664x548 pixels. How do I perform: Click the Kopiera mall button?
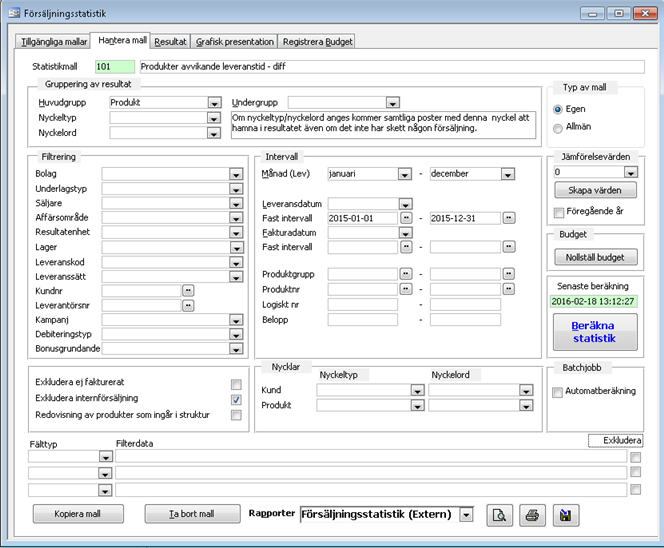click(78, 515)
